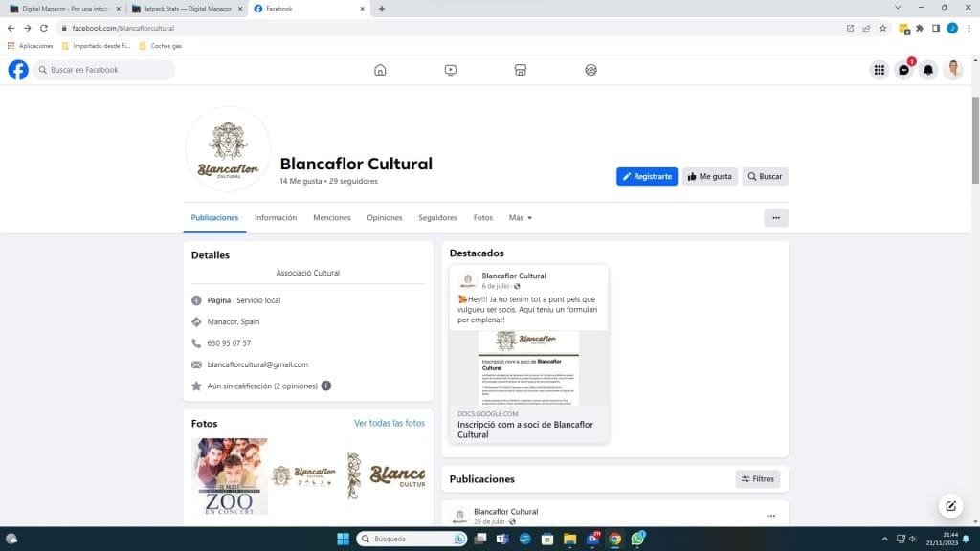The height and width of the screenshot is (551, 980).
Task: Click the rating info icon beside opinions
Action: [326, 386]
